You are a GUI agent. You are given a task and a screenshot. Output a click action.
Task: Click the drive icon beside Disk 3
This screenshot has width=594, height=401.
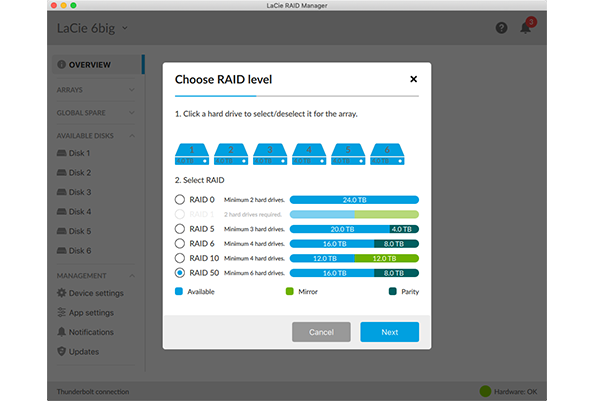(x=61, y=192)
